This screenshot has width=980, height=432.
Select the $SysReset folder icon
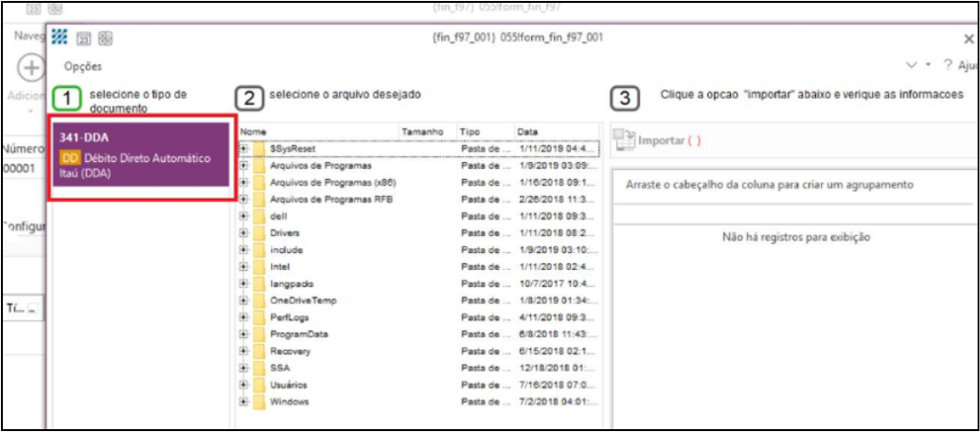tap(259, 150)
